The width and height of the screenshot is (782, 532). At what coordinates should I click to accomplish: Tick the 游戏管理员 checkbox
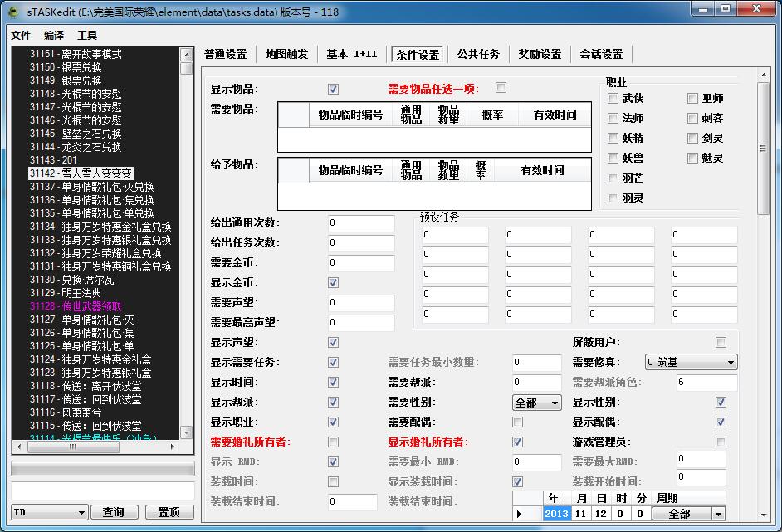(x=721, y=442)
